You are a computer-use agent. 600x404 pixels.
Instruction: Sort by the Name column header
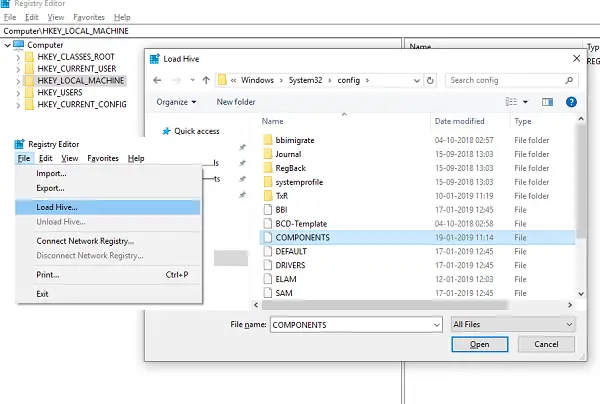pyautogui.click(x=272, y=121)
